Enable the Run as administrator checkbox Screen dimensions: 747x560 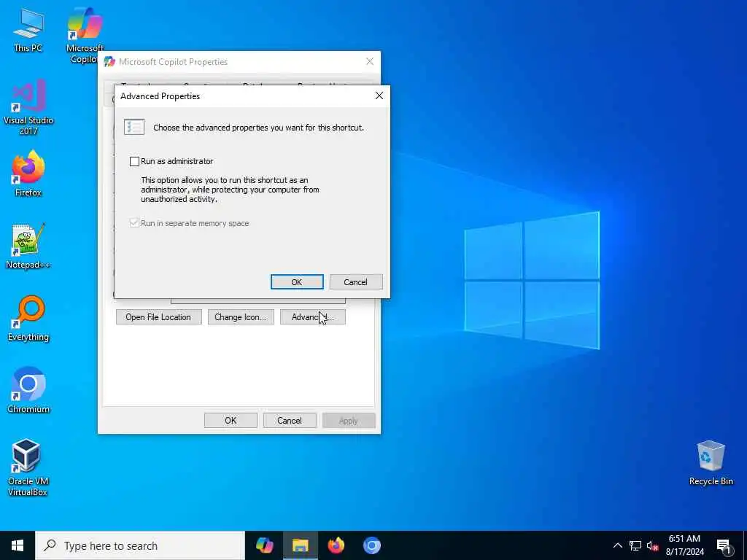[134, 161]
